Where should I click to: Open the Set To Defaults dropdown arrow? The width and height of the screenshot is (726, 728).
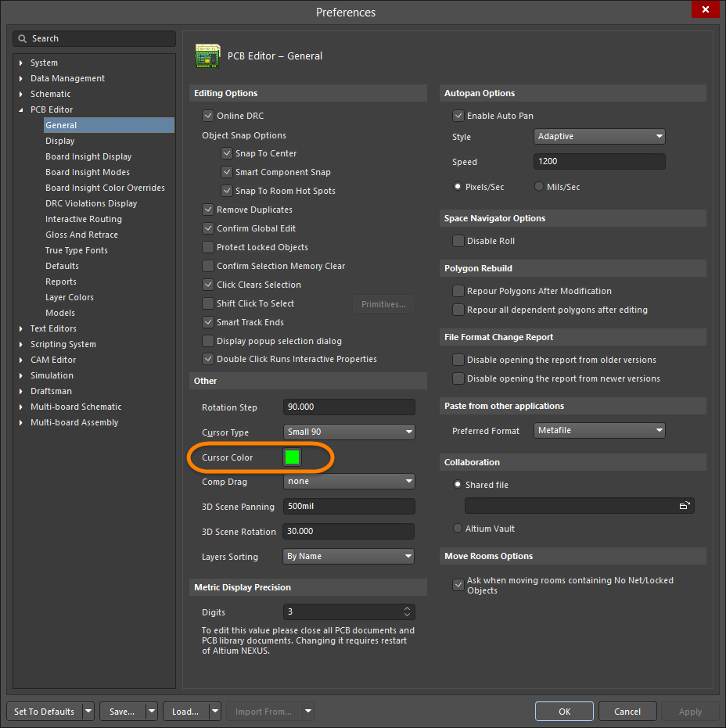(x=88, y=712)
